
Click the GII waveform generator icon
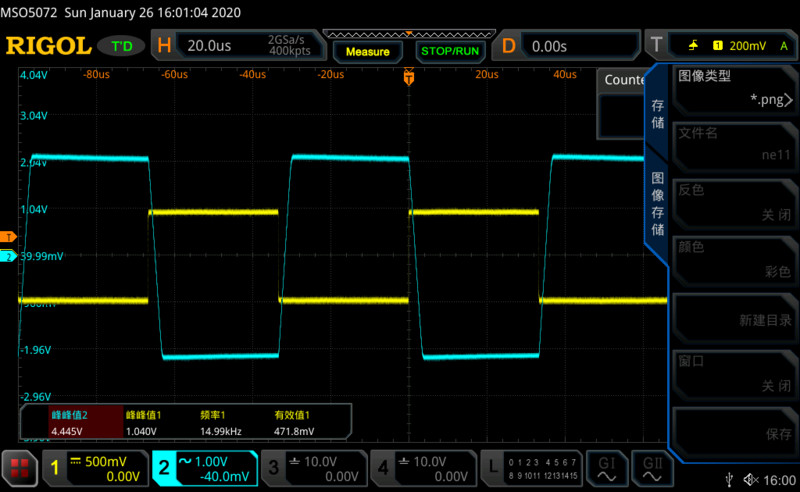tap(652, 467)
